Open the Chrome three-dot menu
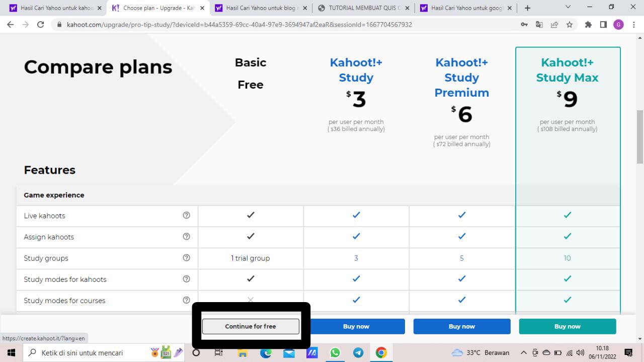This screenshot has width=644, height=362. (x=633, y=24)
